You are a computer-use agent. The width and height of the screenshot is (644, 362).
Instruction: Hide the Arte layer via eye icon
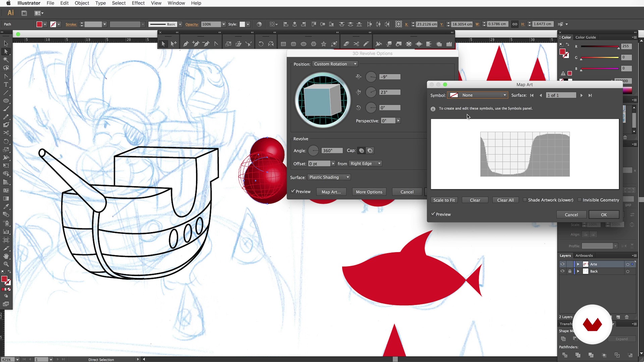(x=562, y=264)
